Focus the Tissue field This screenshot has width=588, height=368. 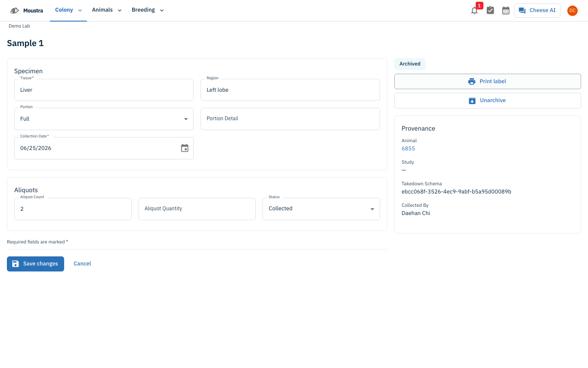pyautogui.click(x=104, y=90)
